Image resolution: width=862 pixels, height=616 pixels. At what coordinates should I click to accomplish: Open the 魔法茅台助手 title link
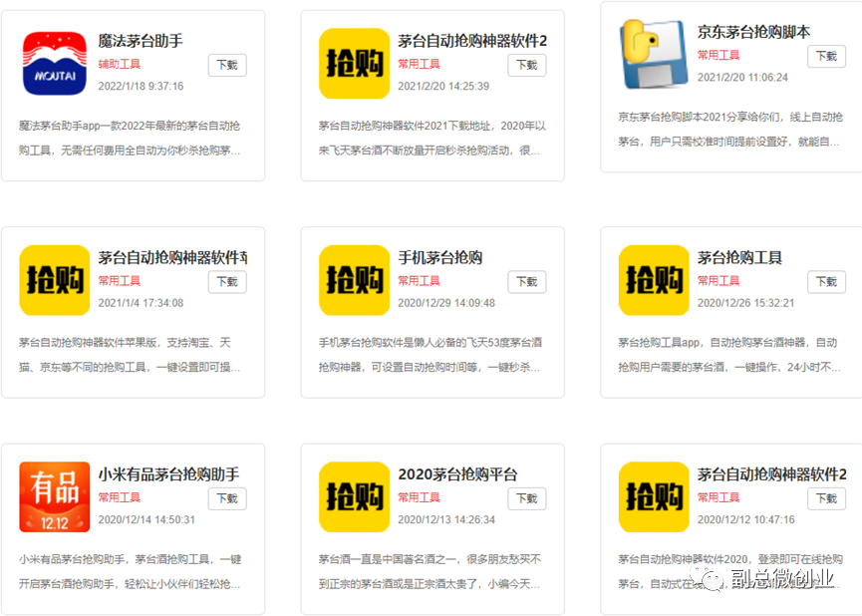[x=141, y=41]
